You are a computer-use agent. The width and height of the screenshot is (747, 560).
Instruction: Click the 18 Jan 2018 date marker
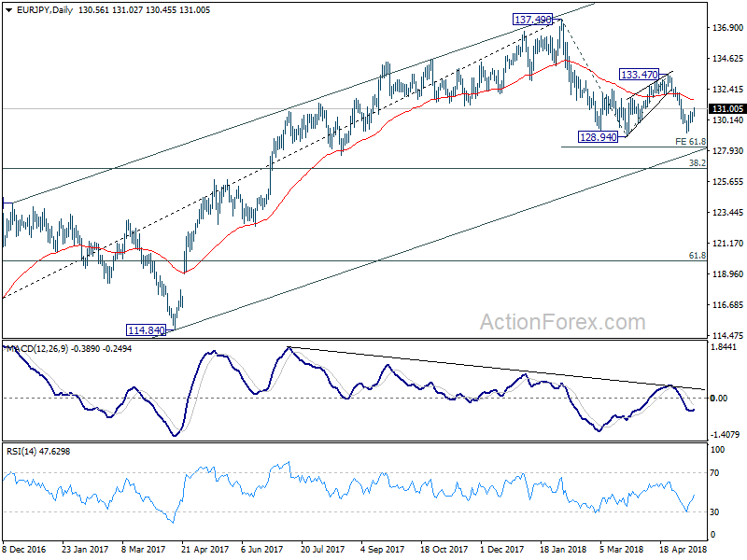tap(564, 550)
